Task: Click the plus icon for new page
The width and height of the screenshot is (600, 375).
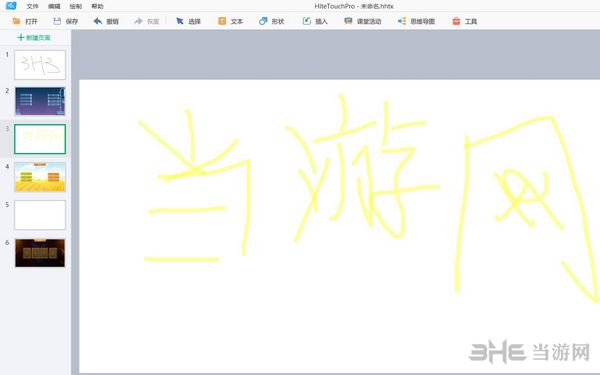Action: point(21,37)
